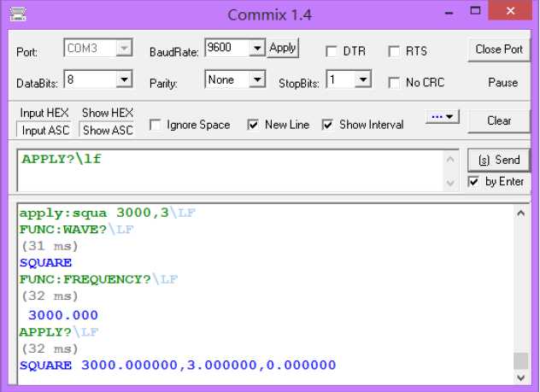This screenshot has width=540, height=392.
Task: Click the Clear button
Action: tap(499, 120)
